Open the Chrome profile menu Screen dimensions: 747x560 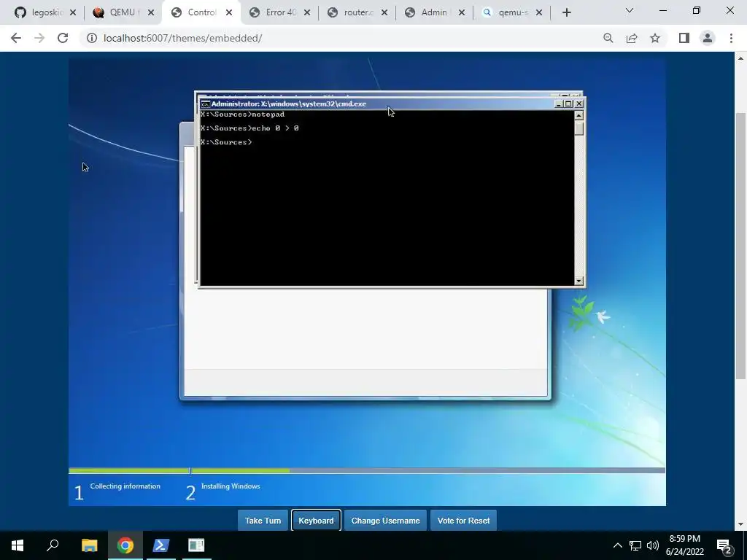pyautogui.click(x=708, y=38)
